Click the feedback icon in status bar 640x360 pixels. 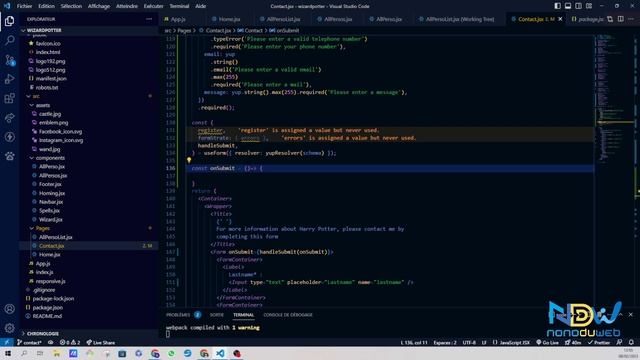620,342
